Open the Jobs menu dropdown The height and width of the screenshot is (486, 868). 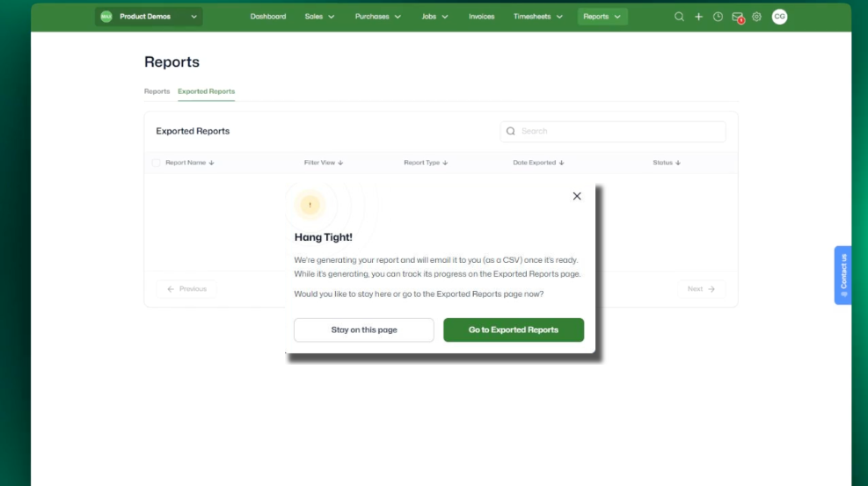click(x=434, y=17)
